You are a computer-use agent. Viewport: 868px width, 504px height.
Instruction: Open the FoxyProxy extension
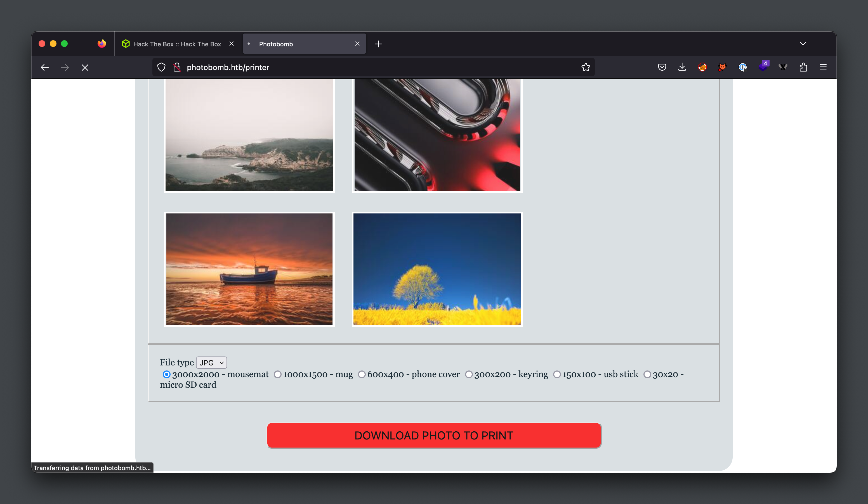pyautogui.click(x=722, y=67)
